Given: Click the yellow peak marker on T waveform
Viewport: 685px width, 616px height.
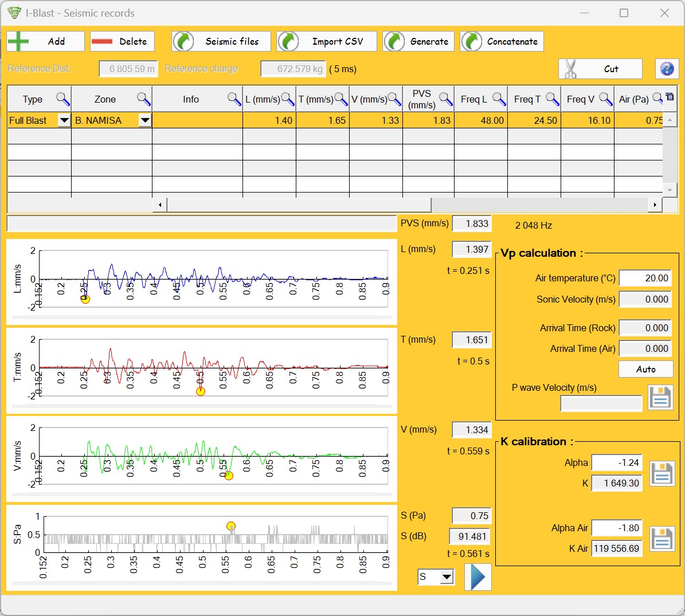Looking at the screenshot, I should tap(201, 391).
